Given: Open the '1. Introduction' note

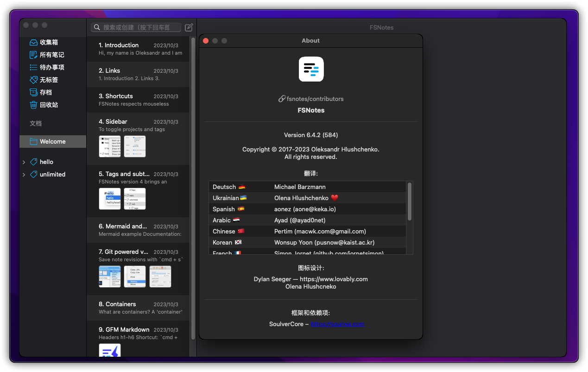Looking at the screenshot, I should pyautogui.click(x=138, y=49).
